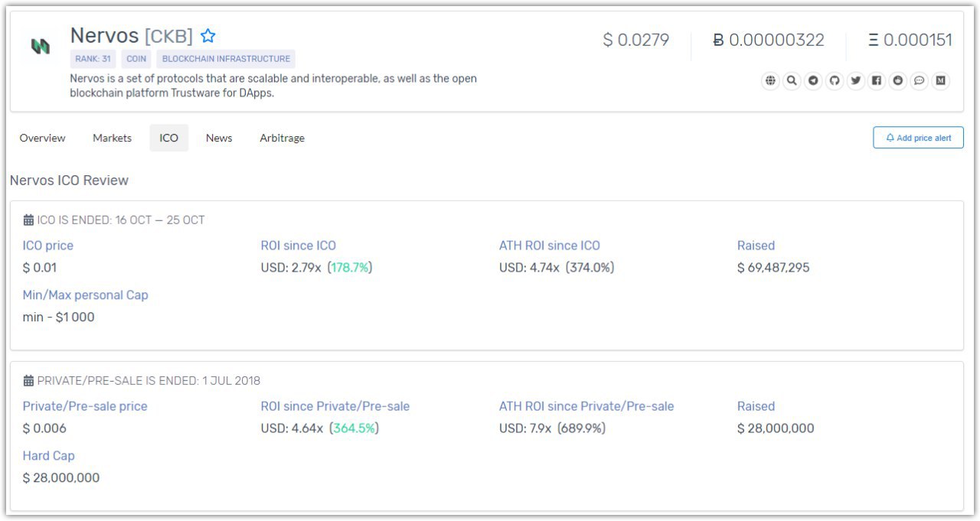Click the Add price alert button
Screen dimensions: 980x521
(918, 138)
